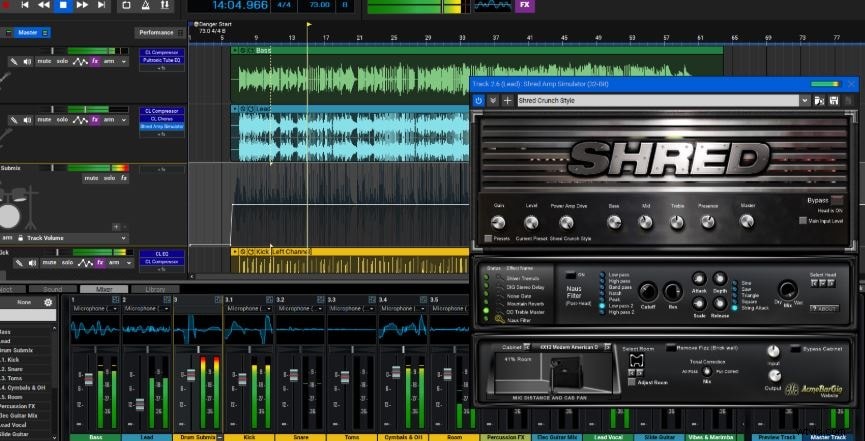Enable the Adjust Room checkbox

[x=632, y=382]
